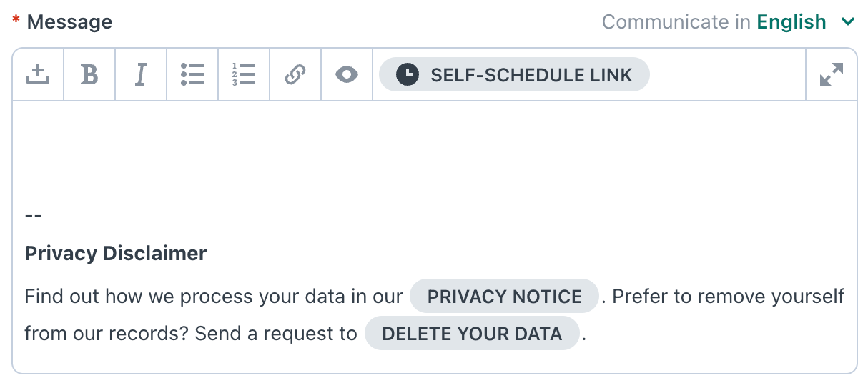The width and height of the screenshot is (868, 383).
Task: Click the clock icon in the self-schedule chip
Action: click(407, 74)
